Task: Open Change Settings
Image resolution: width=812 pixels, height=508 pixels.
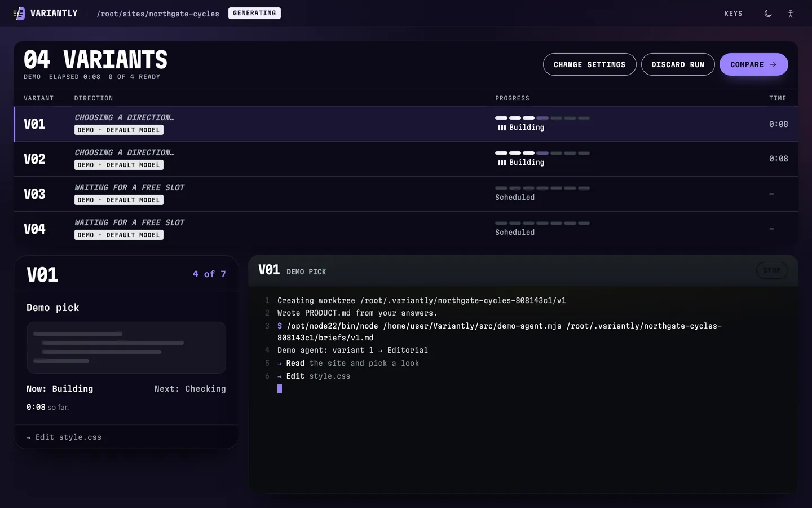Action: [x=589, y=64]
